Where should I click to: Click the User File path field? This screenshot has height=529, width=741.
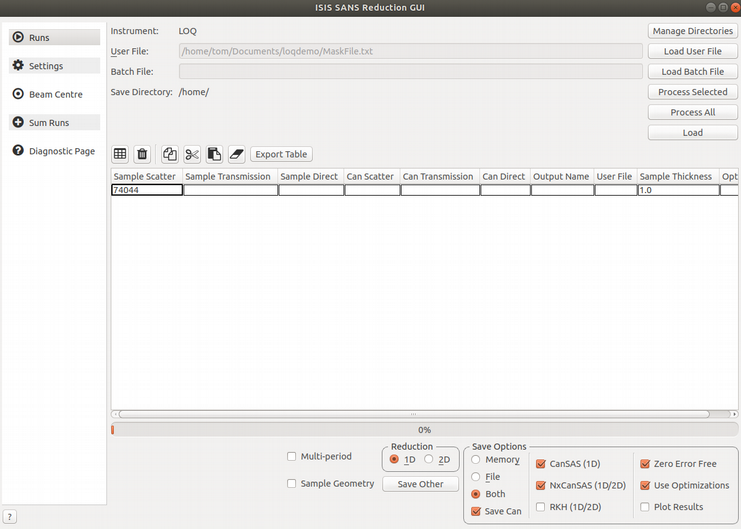411,51
